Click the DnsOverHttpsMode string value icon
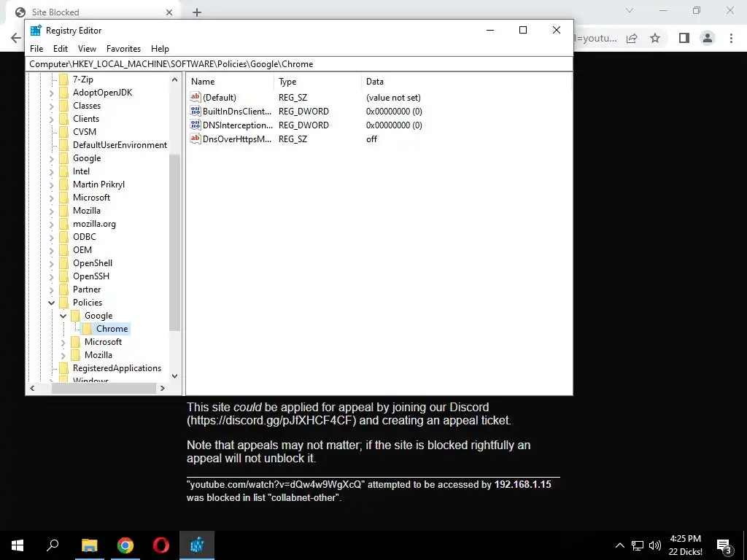 [x=196, y=139]
